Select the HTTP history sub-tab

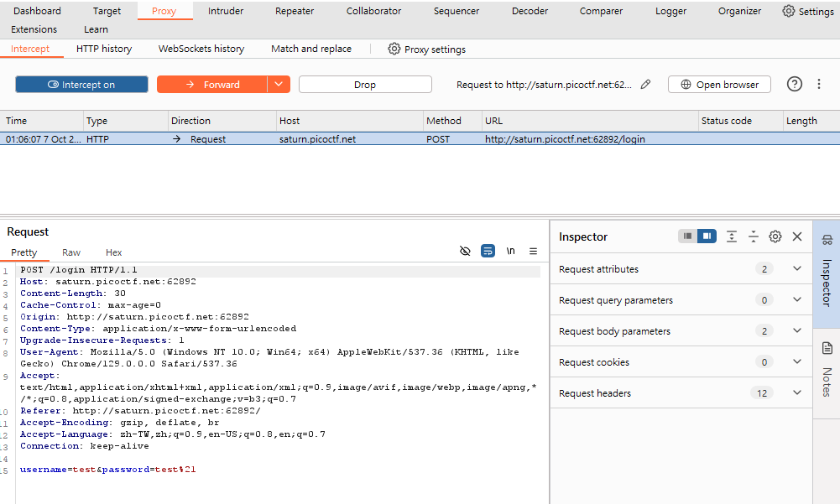104,49
